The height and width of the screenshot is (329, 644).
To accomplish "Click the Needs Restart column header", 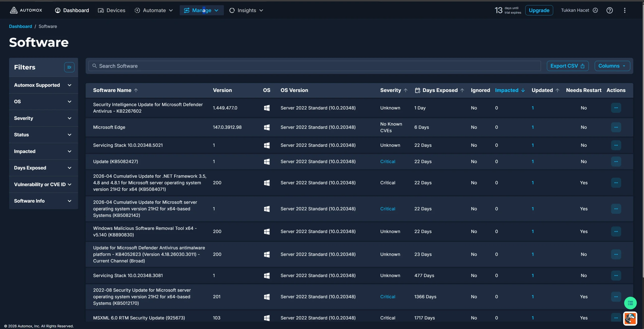I will click(x=584, y=90).
